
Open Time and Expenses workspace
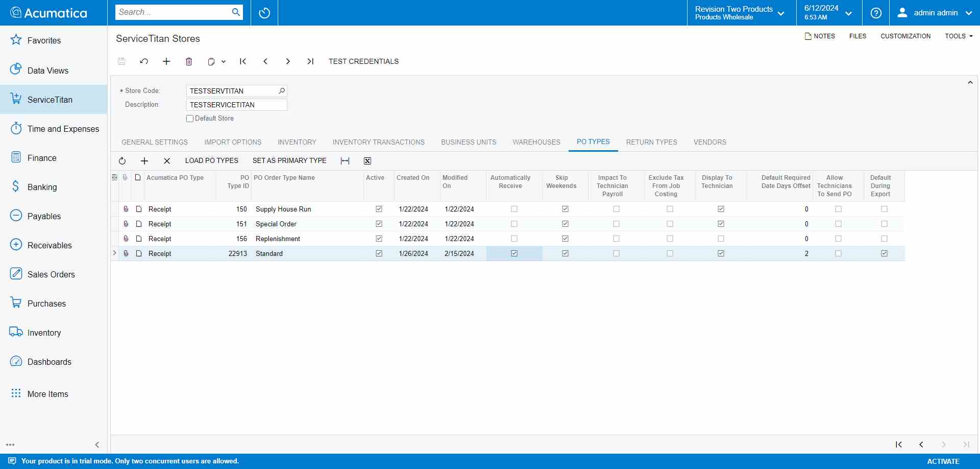click(54, 129)
